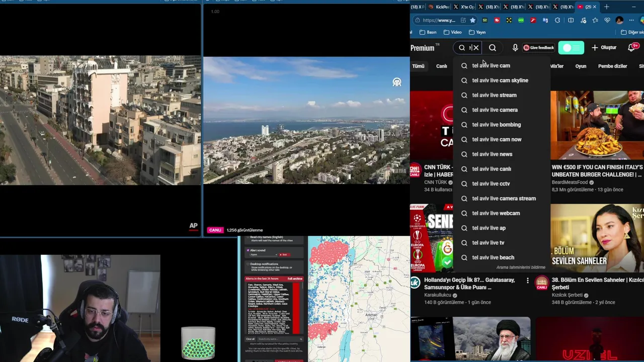Switch to the KickPee browser tab
Screen dimensions: 644x362
(x=439, y=7)
